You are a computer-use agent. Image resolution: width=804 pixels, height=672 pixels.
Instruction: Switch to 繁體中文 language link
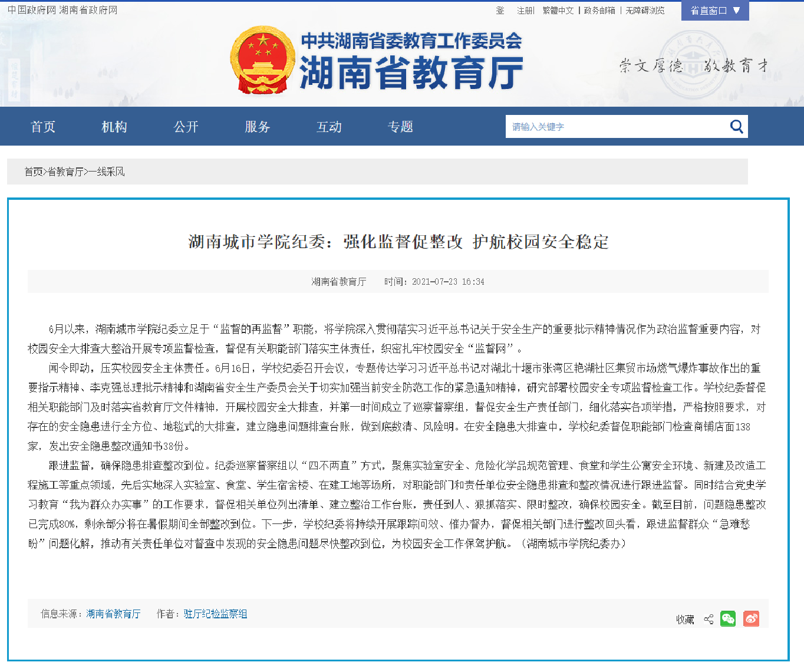558,11
